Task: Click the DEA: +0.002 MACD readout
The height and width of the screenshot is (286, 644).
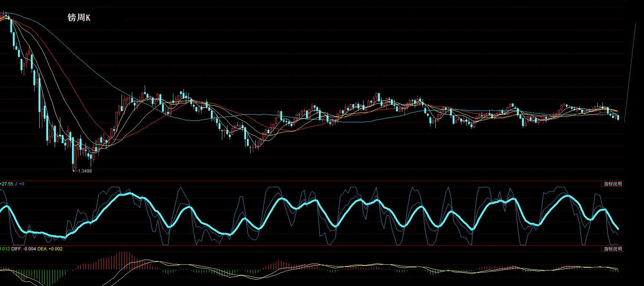Action: 50,249
